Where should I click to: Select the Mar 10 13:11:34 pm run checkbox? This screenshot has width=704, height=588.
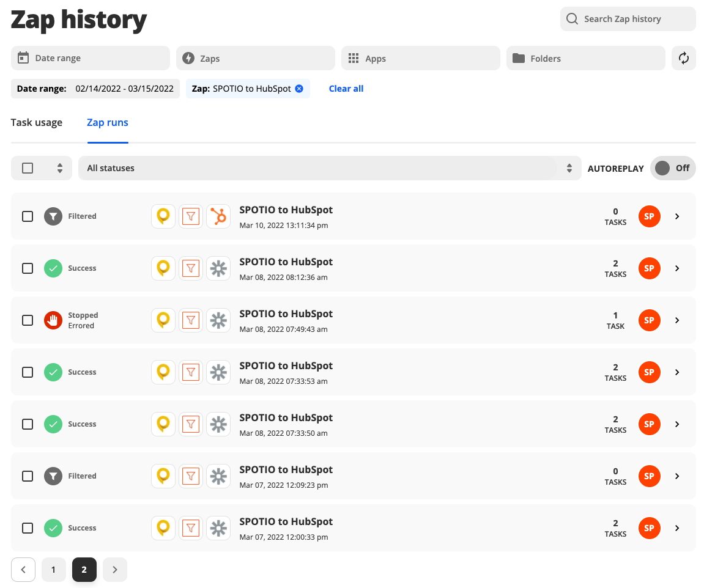tap(28, 216)
